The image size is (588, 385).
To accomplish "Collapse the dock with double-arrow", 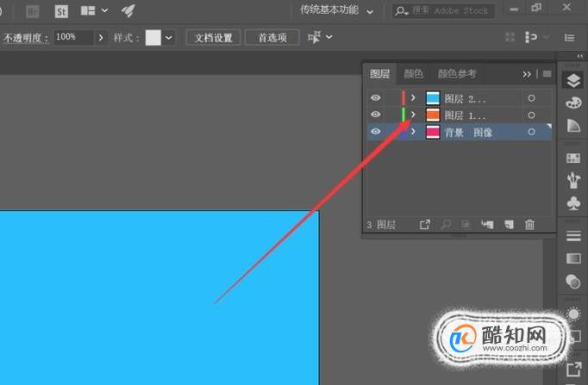I will pyautogui.click(x=579, y=56).
